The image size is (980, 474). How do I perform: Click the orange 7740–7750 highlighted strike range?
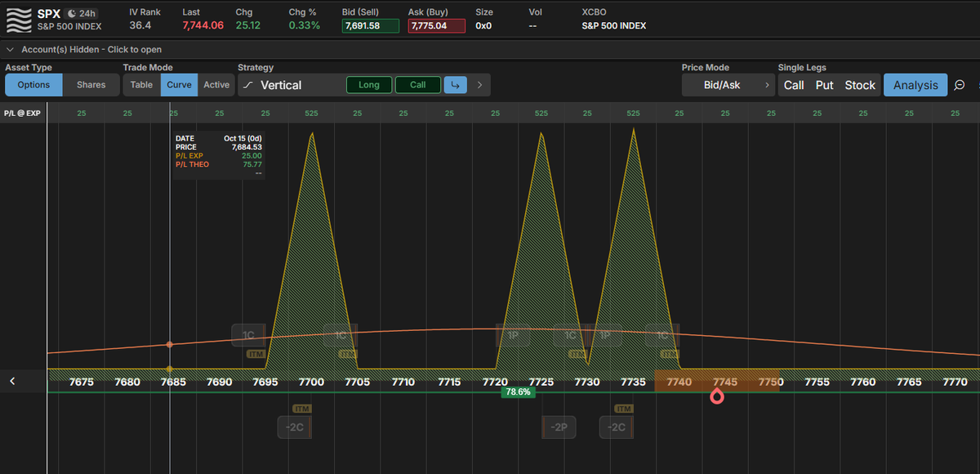tap(717, 382)
